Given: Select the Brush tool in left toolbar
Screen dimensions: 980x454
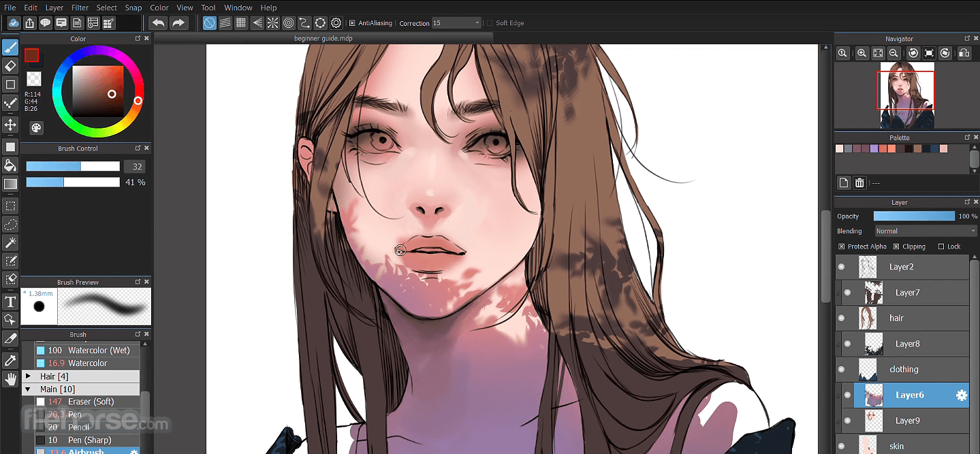Looking at the screenshot, I should coord(10,48).
